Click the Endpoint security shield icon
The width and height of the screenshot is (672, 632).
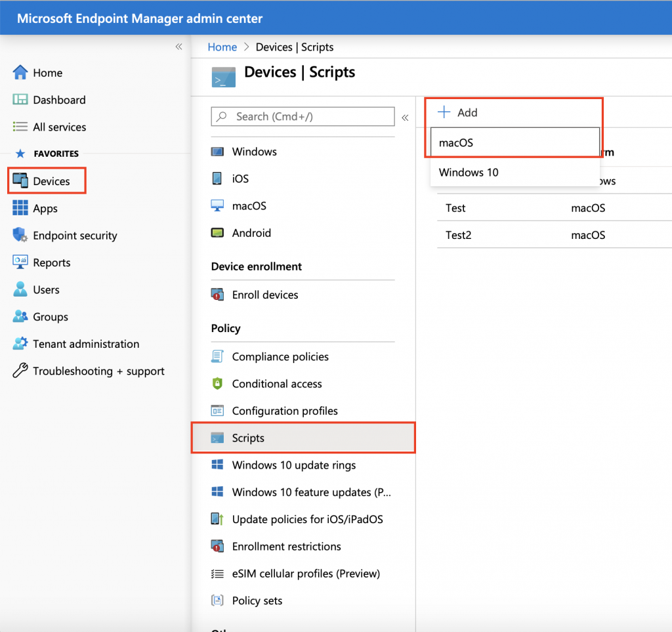(x=20, y=236)
